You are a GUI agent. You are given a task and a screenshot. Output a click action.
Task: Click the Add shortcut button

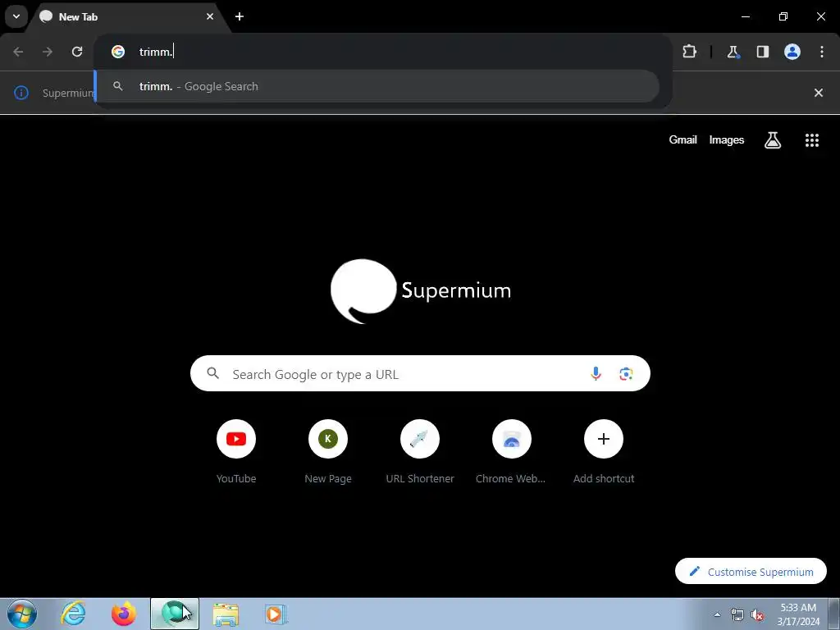click(604, 452)
